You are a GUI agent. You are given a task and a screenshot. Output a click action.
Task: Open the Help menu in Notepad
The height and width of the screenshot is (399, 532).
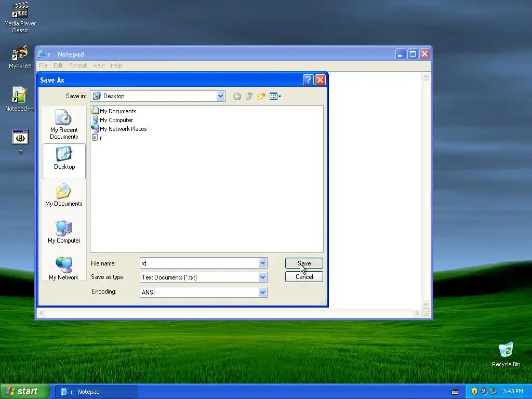pyautogui.click(x=116, y=65)
